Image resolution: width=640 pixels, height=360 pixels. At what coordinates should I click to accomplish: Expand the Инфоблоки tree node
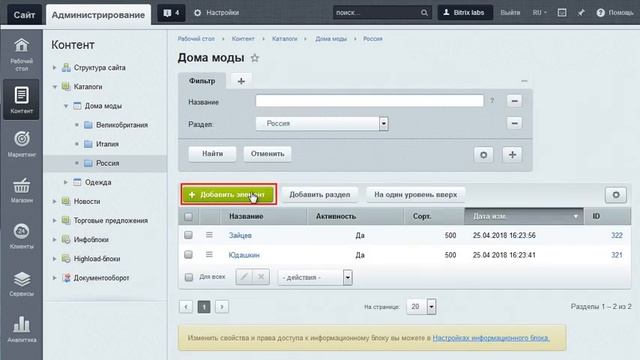(x=54, y=240)
